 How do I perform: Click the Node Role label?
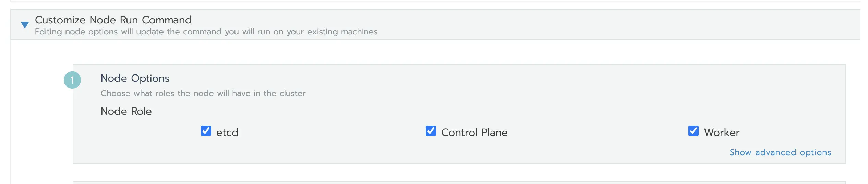coord(126,111)
